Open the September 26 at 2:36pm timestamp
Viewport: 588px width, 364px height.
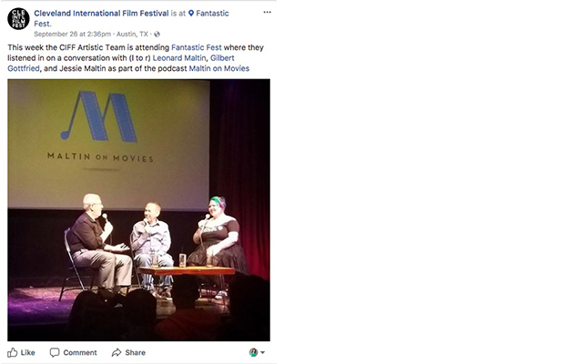(x=73, y=34)
